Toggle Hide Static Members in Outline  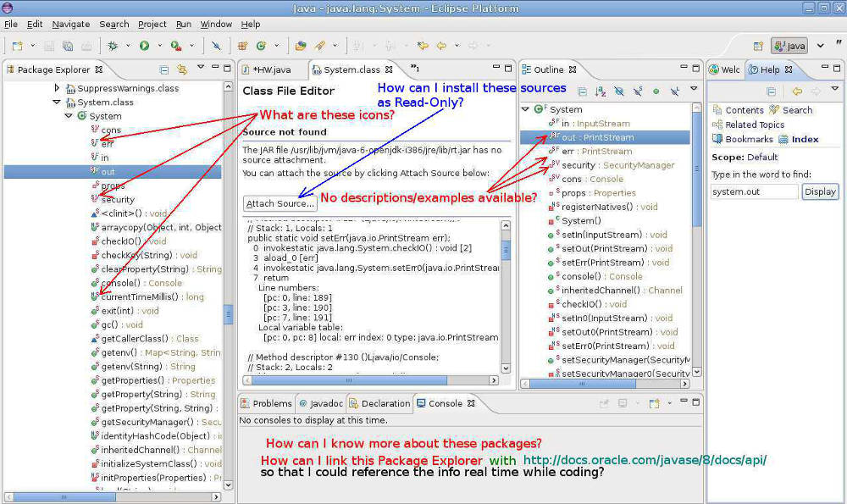[x=638, y=91]
